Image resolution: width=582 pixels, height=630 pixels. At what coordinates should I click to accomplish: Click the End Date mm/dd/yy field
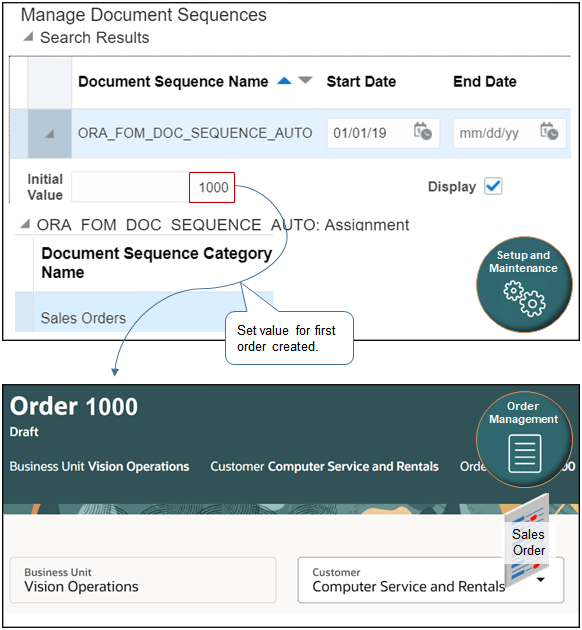tap(510, 133)
